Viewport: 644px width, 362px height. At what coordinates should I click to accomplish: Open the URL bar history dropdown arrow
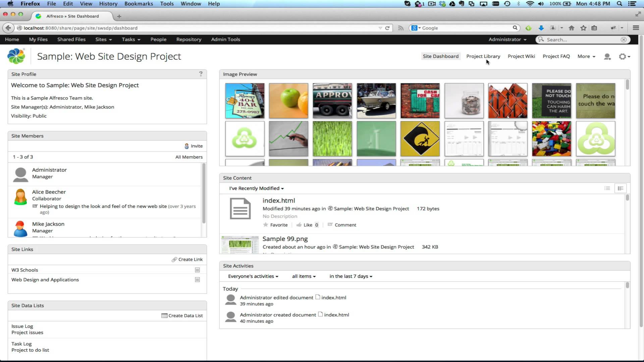380,28
